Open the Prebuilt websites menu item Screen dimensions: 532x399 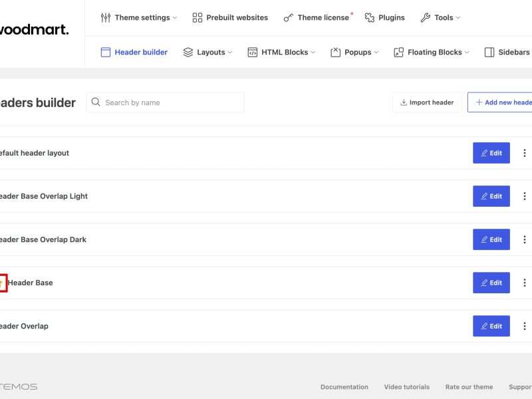[x=230, y=18]
